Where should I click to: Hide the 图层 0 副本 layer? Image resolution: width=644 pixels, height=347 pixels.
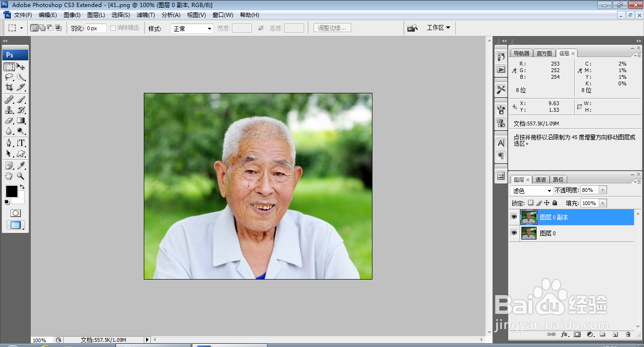514,217
